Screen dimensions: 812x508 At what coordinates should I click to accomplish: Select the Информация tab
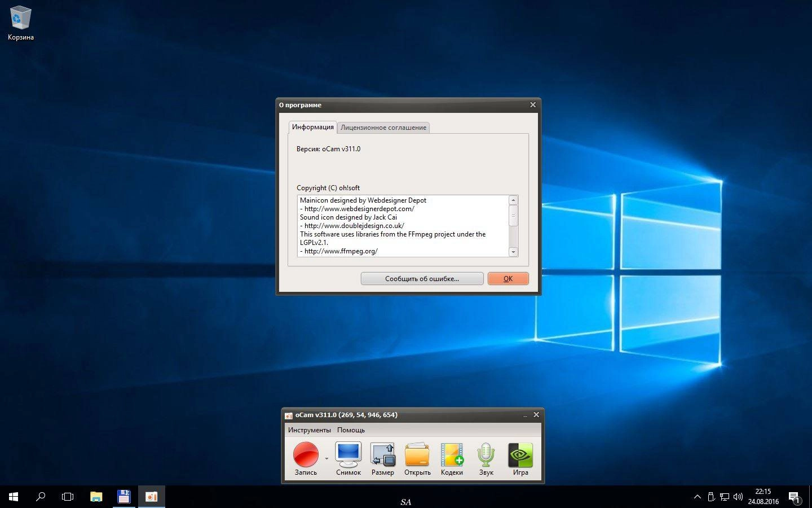click(x=313, y=127)
